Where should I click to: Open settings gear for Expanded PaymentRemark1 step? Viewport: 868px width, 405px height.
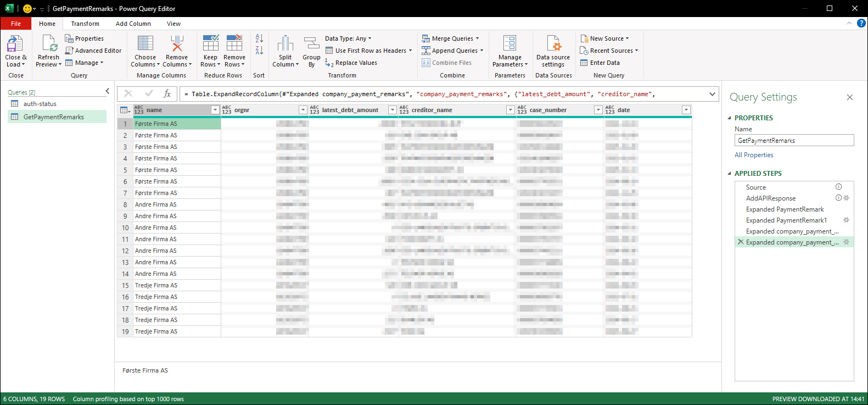846,220
